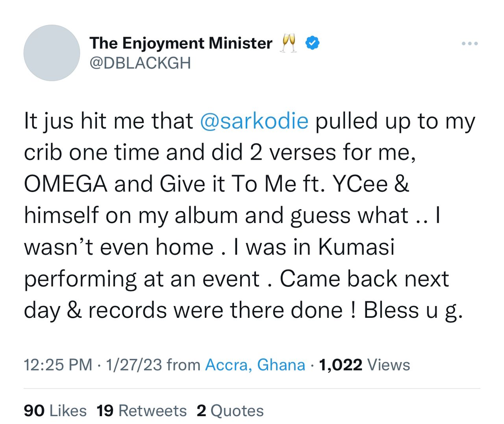This screenshot has width=504, height=424.
Task: Click the Likes label
Action: coord(68,411)
